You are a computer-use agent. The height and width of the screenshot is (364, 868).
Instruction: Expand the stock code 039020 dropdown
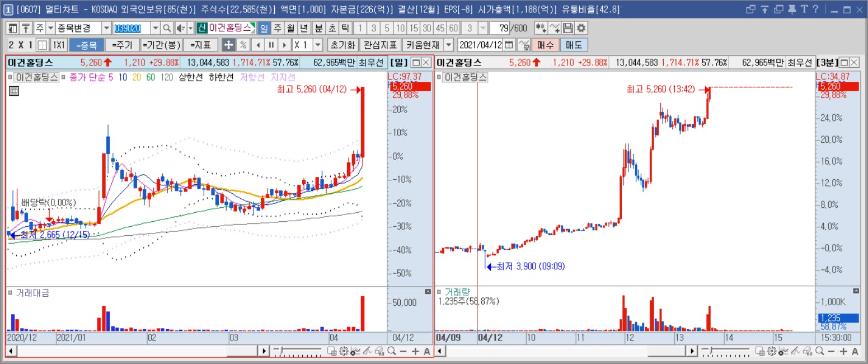click(156, 28)
